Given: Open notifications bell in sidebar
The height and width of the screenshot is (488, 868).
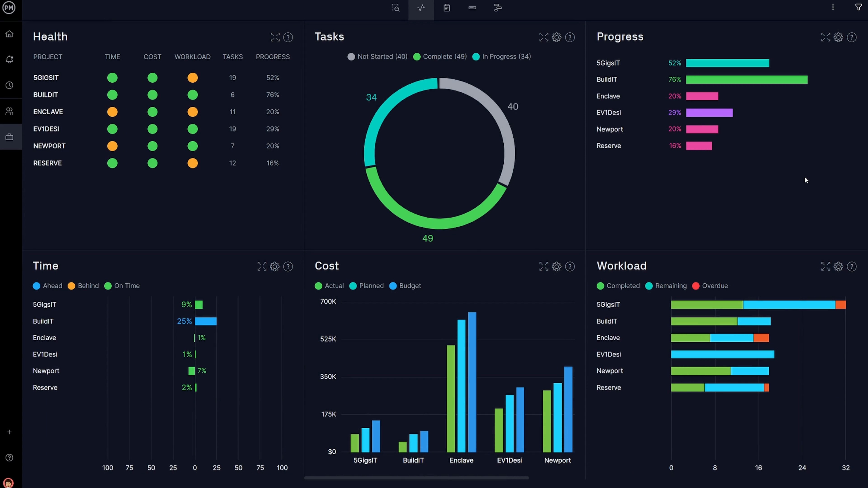Looking at the screenshot, I should coord(9,60).
